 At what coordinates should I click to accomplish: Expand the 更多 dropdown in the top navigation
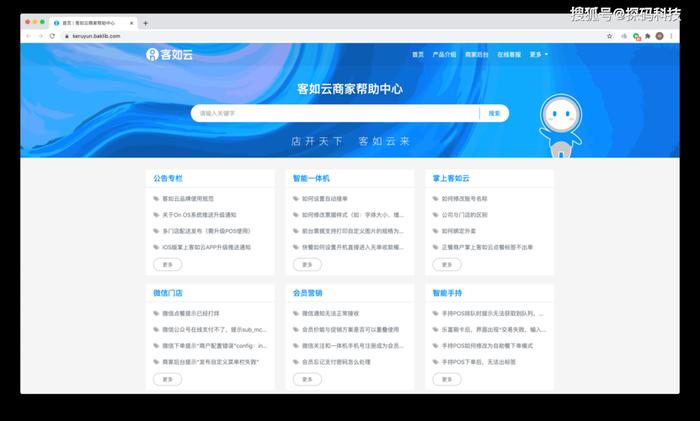click(538, 54)
